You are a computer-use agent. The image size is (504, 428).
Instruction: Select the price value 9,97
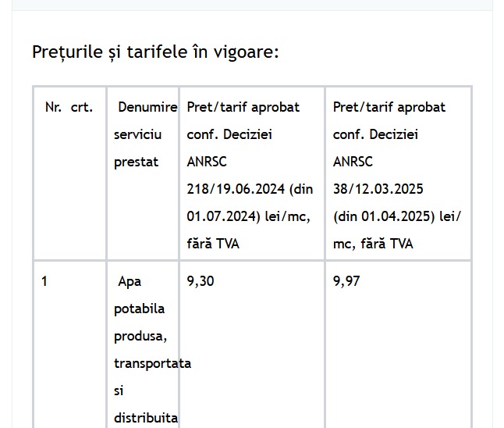[x=346, y=281]
